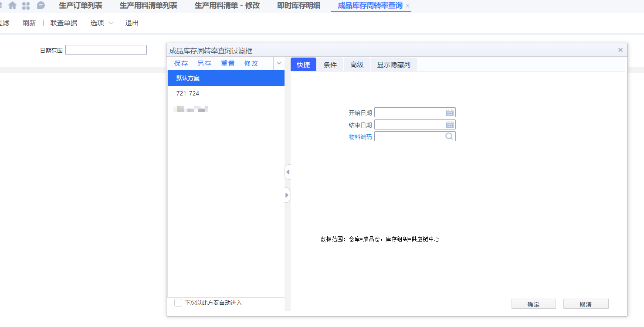The height and width of the screenshot is (327, 644).
Task: Expand the scheme actions dropdown chevron
Action: (x=279, y=63)
